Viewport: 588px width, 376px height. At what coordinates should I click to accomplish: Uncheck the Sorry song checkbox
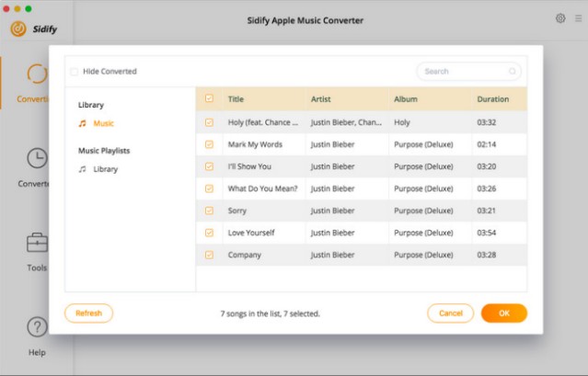click(209, 211)
